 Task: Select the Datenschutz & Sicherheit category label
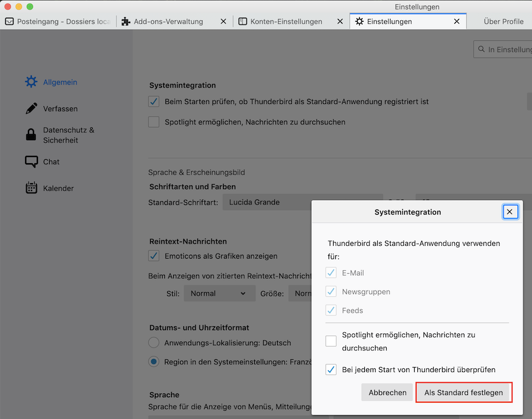coord(69,135)
